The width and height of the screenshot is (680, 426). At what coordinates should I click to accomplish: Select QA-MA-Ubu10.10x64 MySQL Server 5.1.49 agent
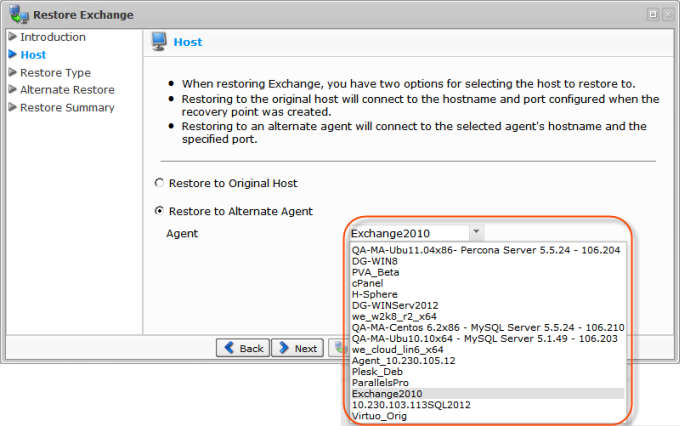pyautogui.click(x=487, y=338)
